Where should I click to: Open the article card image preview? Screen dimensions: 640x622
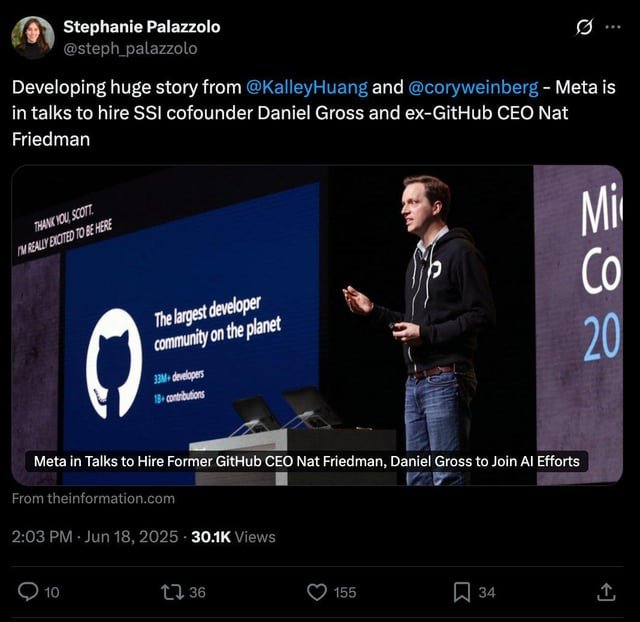317,325
